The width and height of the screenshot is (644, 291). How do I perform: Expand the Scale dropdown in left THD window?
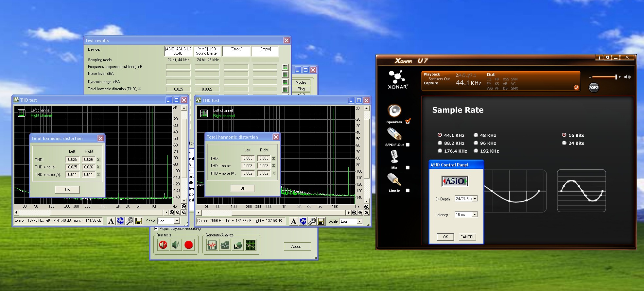(x=177, y=221)
